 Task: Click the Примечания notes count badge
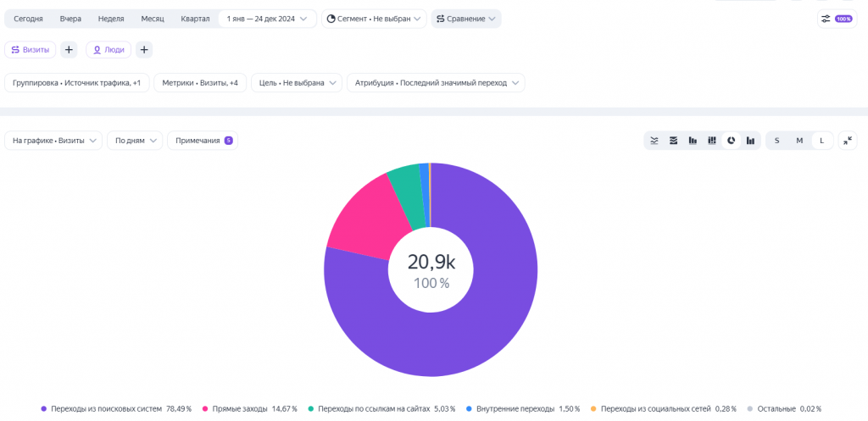point(228,141)
